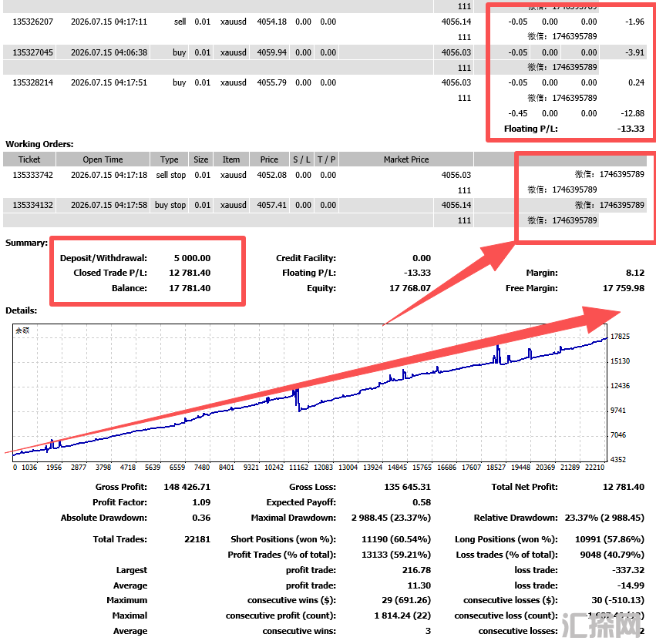Click the Closed Trade P/L value
656x644 pixels.
click(x=190, y=273)
